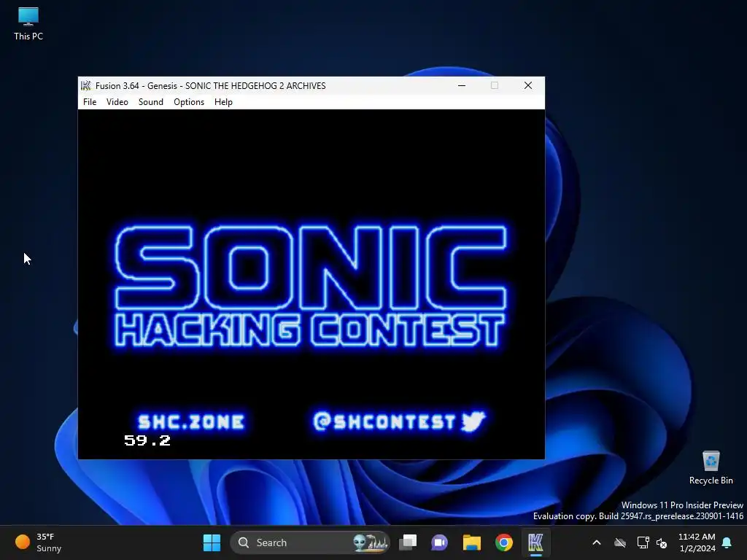The height and width of the screenshot is (560, 747).
Task: Click the Sonic Hacking Contest logo in emulator
Action: click(x=311, y=287)
